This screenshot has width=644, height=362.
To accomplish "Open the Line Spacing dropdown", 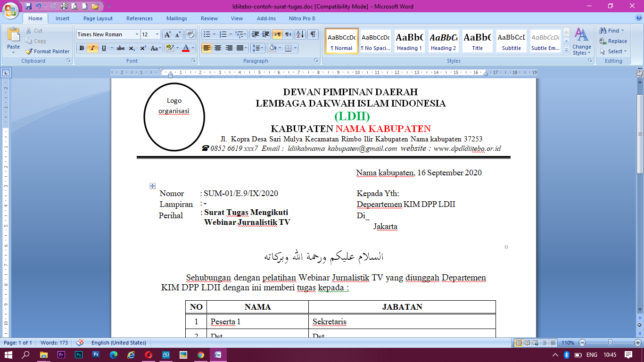I will [x=258, y=48].
